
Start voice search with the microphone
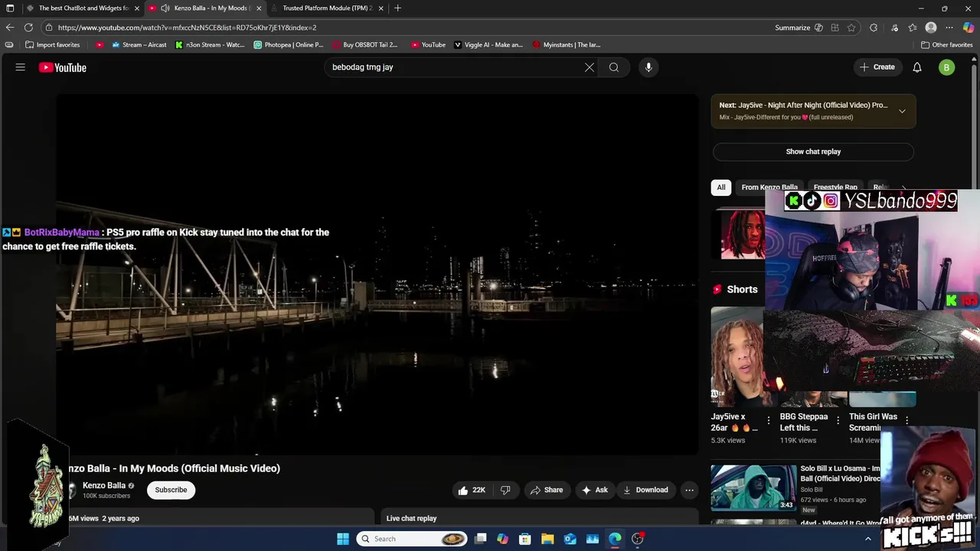coord(648,67)
